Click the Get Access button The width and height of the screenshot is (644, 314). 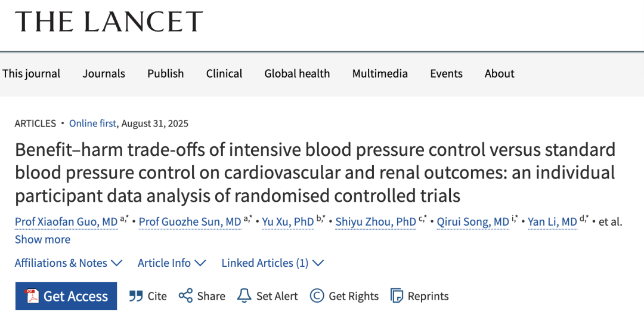tap(66, 296)
